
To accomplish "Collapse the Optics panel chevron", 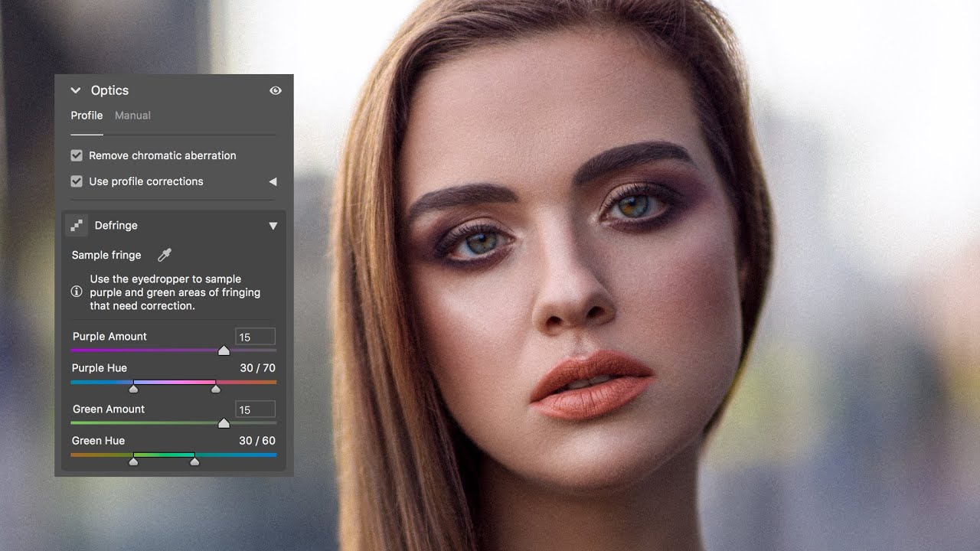I will tap(76, 90).
